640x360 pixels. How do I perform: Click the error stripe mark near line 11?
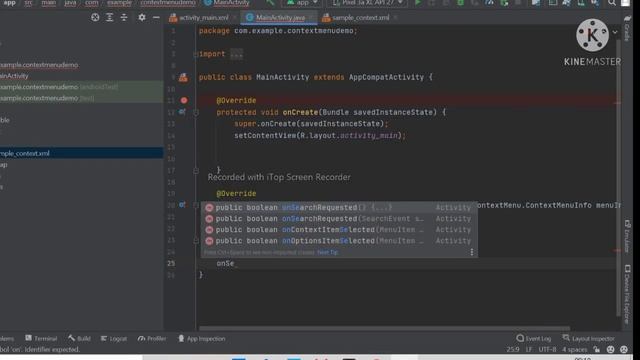(617, 102)
